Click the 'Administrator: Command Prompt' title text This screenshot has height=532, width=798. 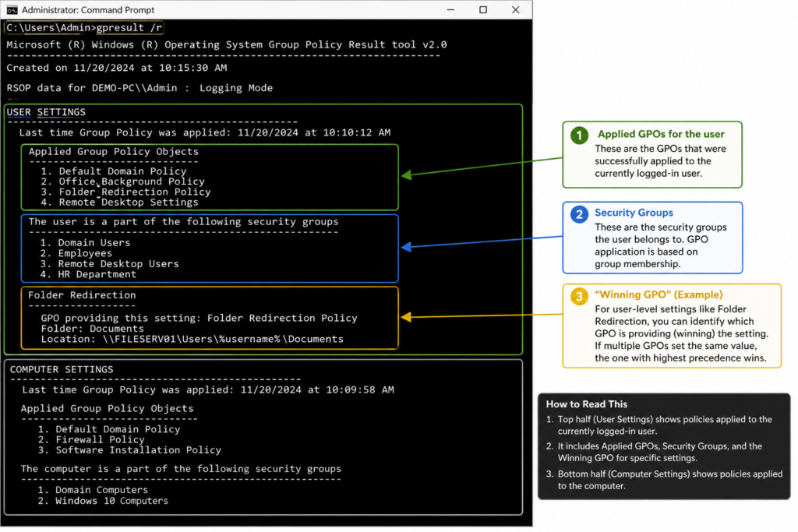(88, 10)
